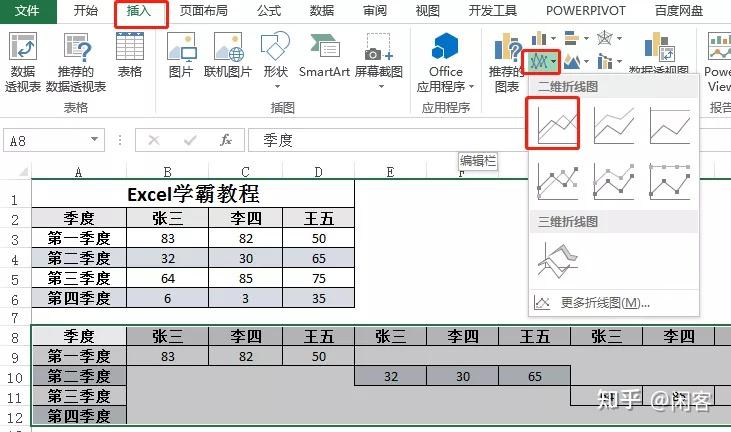731x432 pixels.
Task: Insert a PivotTable with 数据透视表
Action: pos(22,62)
